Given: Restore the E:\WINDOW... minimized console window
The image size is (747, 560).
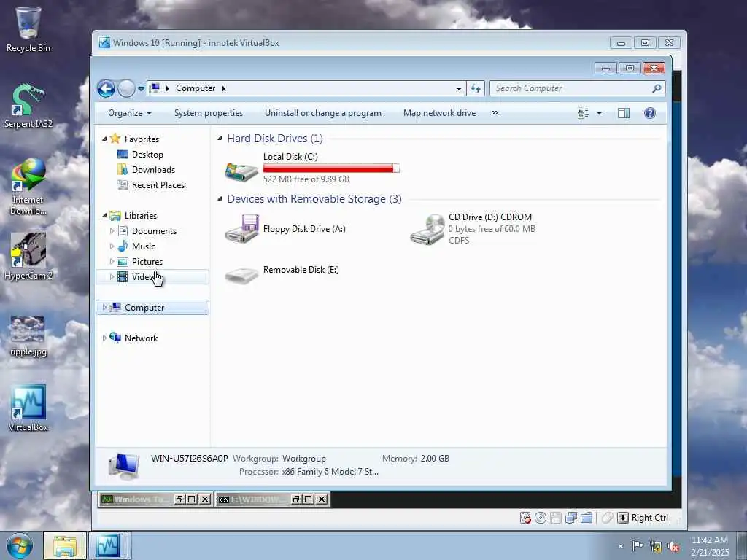Looking at the screenshot, I should point(296,499).
